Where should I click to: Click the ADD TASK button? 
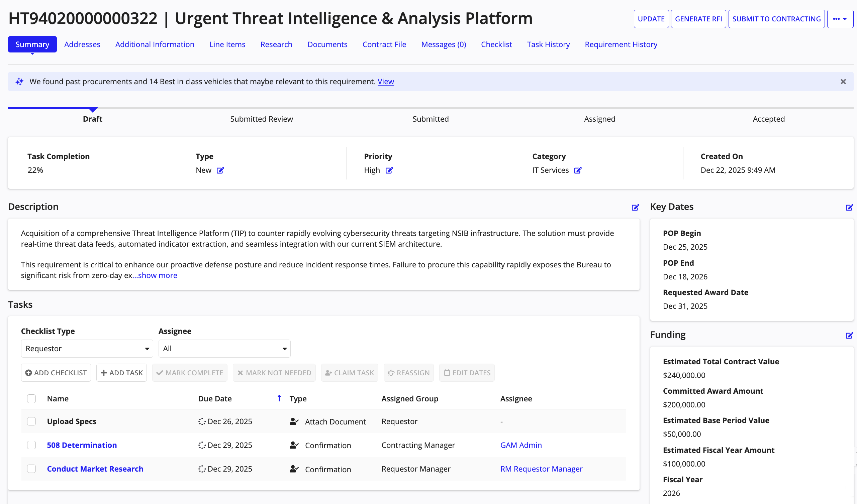(121, 373)
